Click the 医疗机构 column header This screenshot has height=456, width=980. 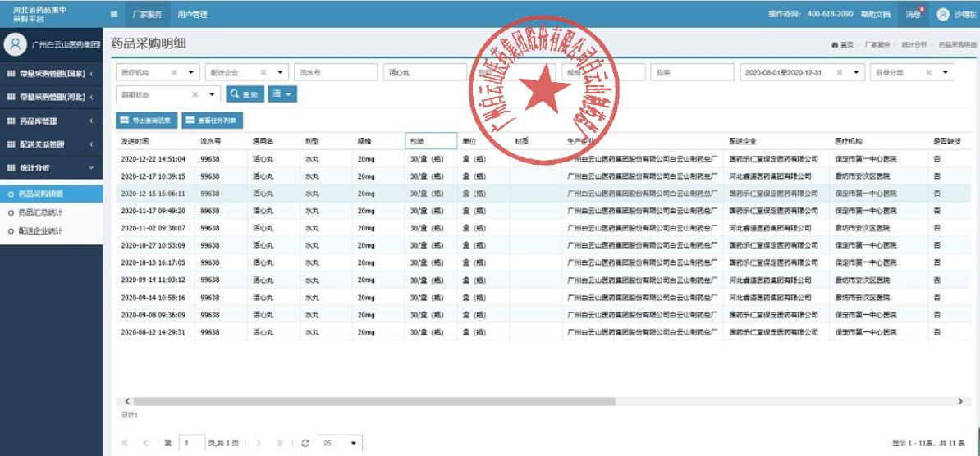pos(848,141)
